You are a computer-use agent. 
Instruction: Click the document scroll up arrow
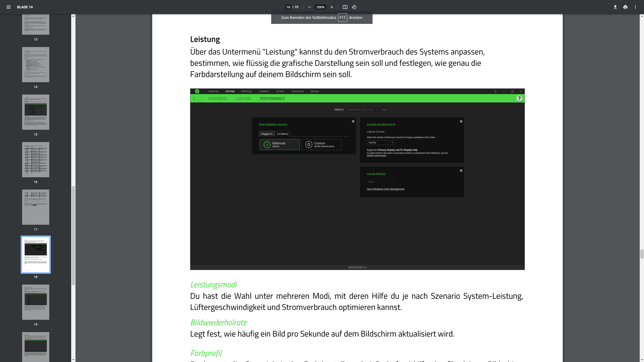click(x=642, y=16)
